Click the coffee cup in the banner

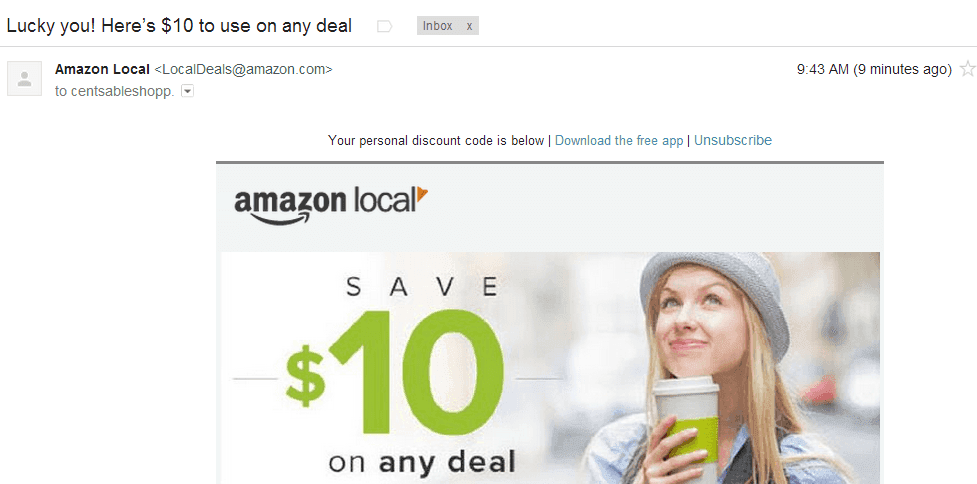pos(686,427)
